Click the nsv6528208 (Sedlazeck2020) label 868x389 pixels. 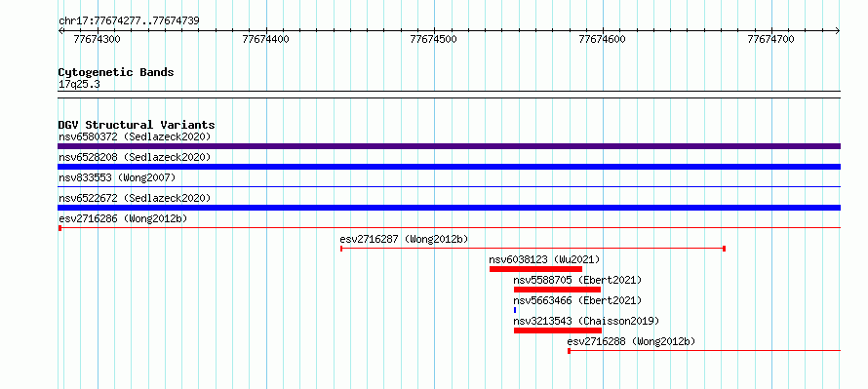[135, 157]
